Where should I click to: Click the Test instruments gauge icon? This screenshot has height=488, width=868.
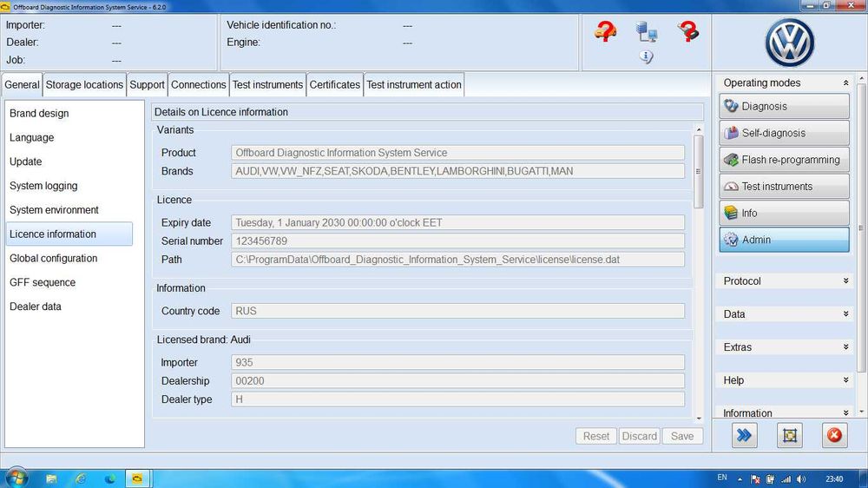[x=731, y=187]
